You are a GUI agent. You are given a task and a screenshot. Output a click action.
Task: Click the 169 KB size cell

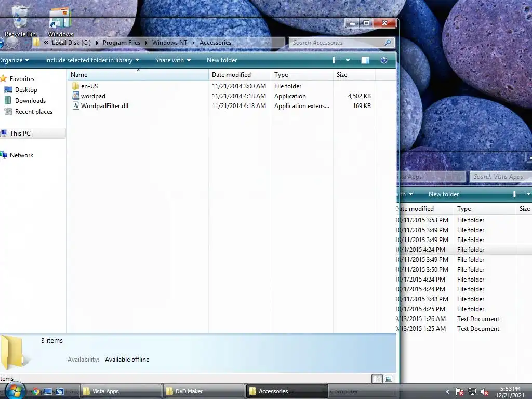click(x=362, y=106)
